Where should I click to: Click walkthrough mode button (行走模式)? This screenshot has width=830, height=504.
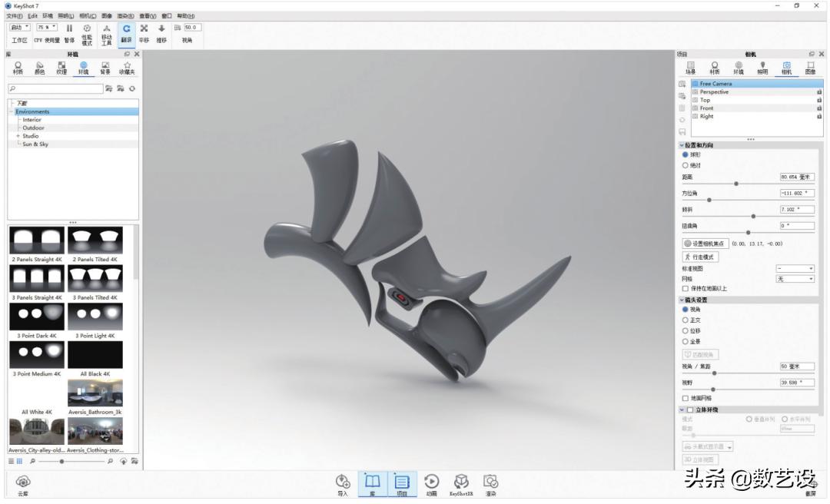click(700, 257)
